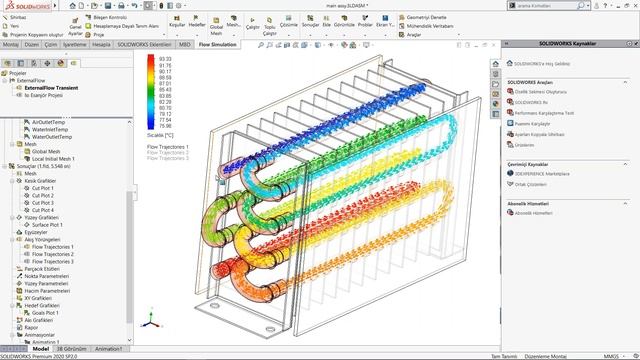Switch to the SOLIDWORKS Eklentileri tab
The height and width of the screenshot is (360, 640).
click(144, 44)
